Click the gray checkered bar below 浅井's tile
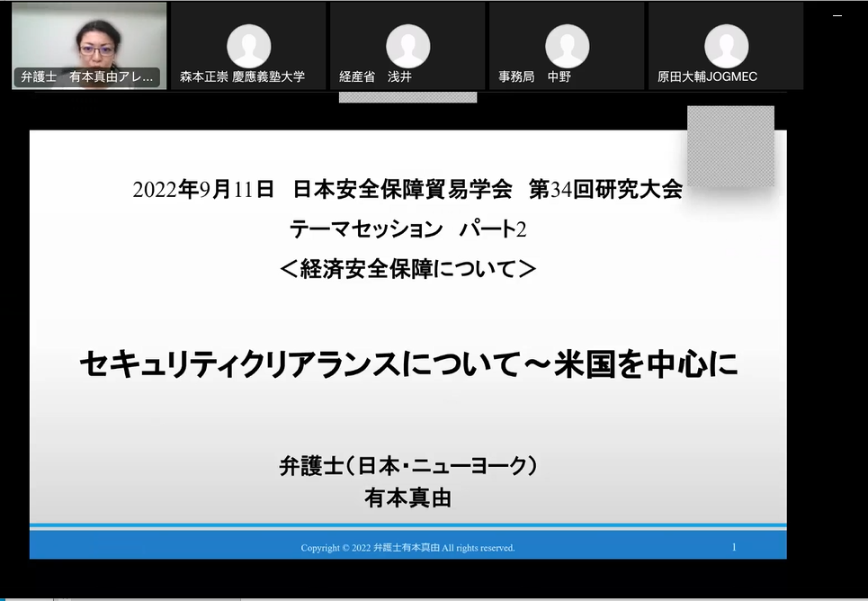 pos(407,97)
